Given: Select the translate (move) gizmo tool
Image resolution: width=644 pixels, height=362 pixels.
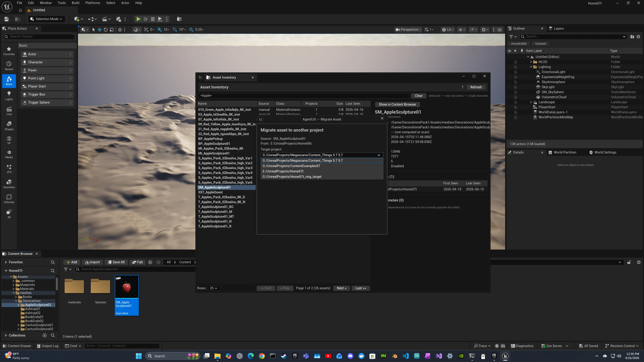Looking at the screenshot, I should [x=99, y=29].
